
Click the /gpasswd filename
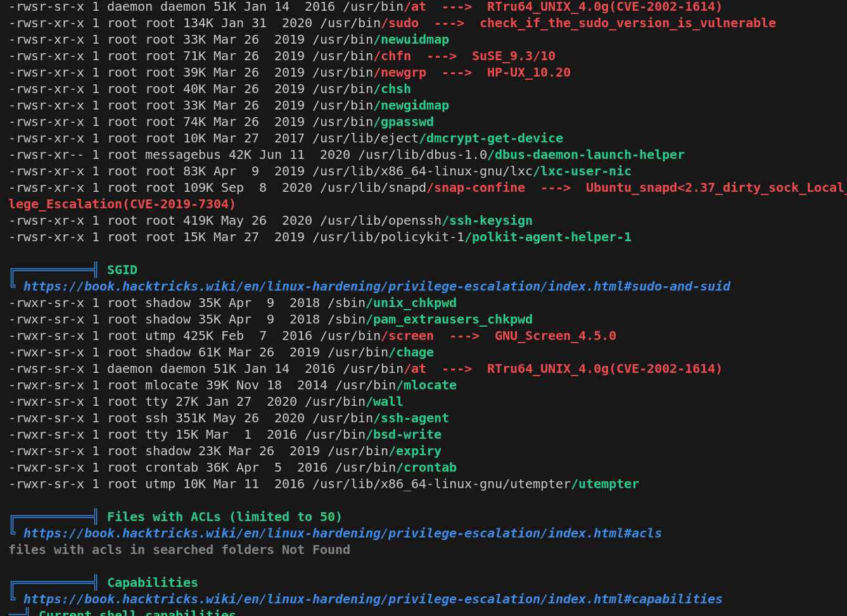(x=404, y=122)
